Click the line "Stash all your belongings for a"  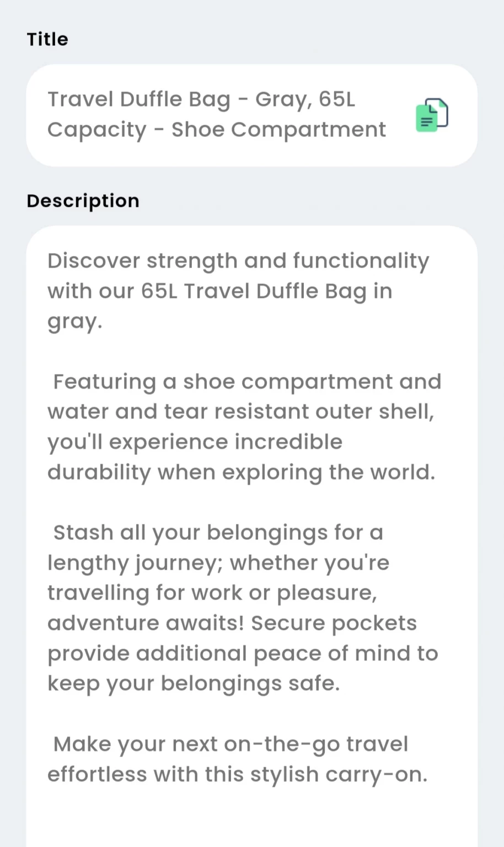click(x=218, y=533)
